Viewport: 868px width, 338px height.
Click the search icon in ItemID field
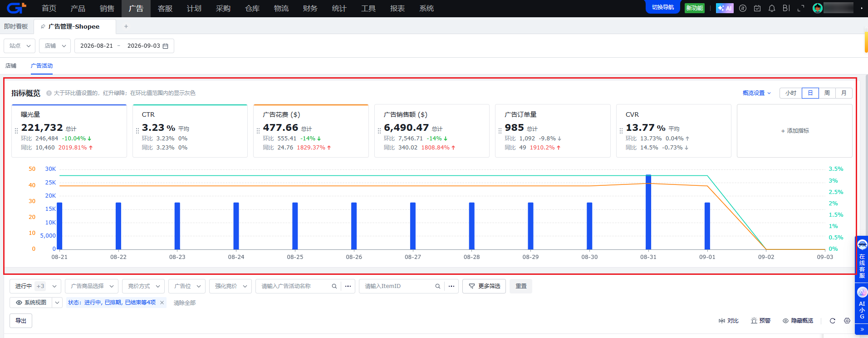coord(438,286)
